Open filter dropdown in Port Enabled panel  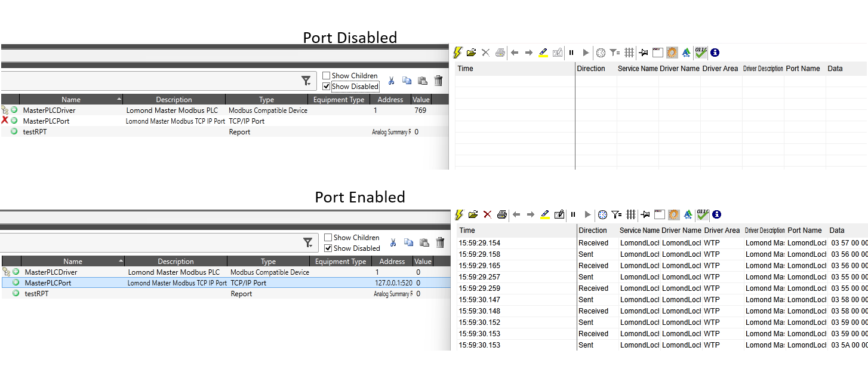[308, 242]
